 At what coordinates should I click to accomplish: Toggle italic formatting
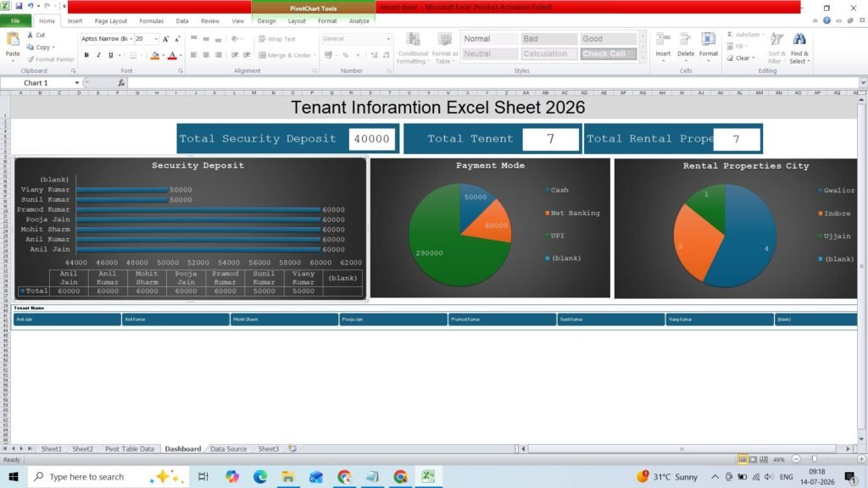(98, 55)
